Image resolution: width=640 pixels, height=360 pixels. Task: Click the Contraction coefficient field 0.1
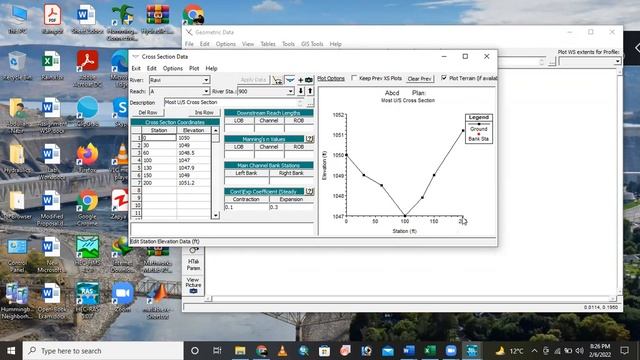pyautogui.click(x=247, y=207)
